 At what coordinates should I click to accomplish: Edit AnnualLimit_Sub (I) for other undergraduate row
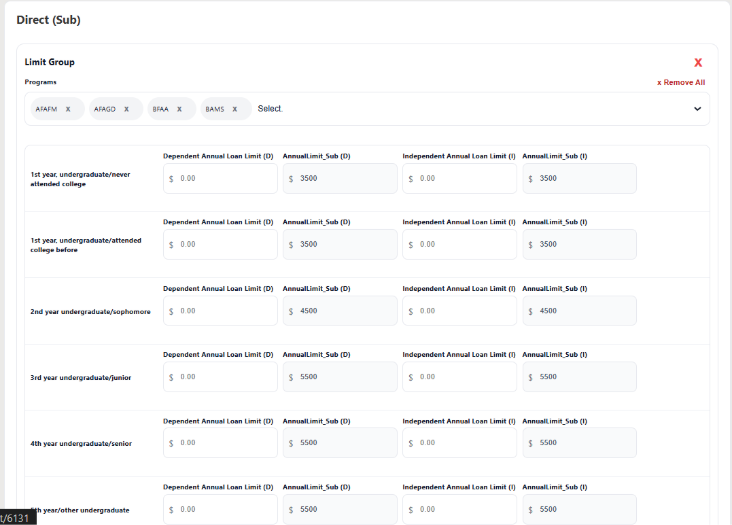[x=579, y=509]
